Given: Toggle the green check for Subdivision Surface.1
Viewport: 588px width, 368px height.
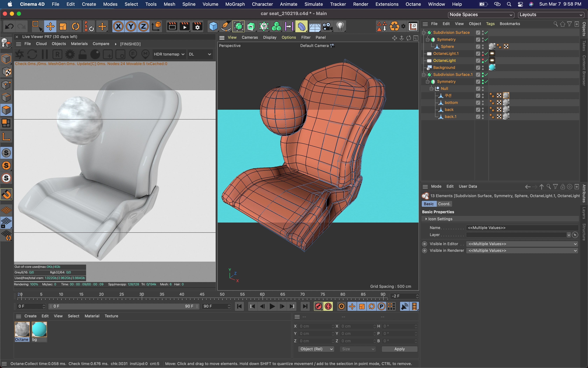Looking at the screenshot, I should (x=486, y=74).
